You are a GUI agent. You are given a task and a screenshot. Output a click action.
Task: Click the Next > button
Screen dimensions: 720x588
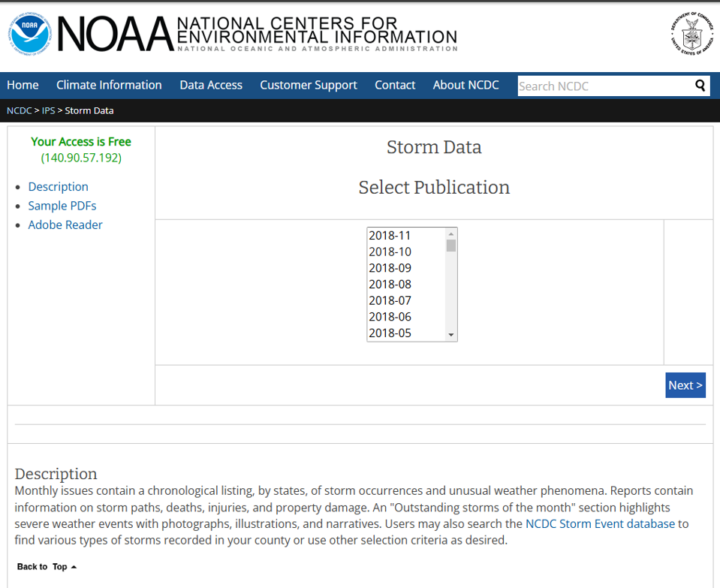[685, 385]
